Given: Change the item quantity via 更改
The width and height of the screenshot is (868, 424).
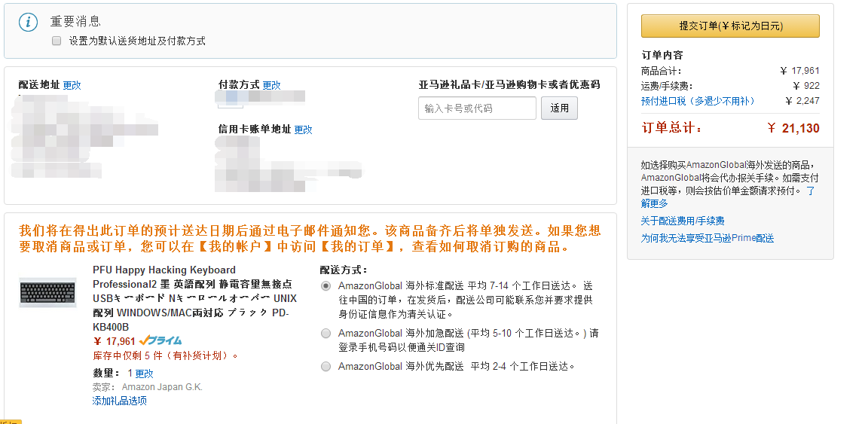Looking at the screenshot, I should click(x=145, y=373).
